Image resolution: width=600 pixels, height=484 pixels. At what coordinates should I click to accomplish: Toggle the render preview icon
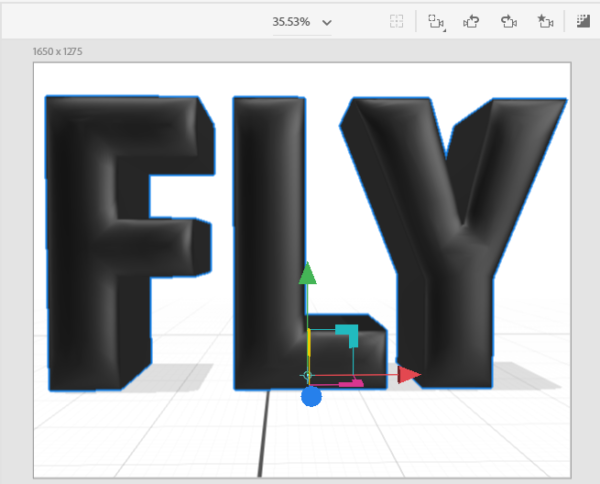583,21
